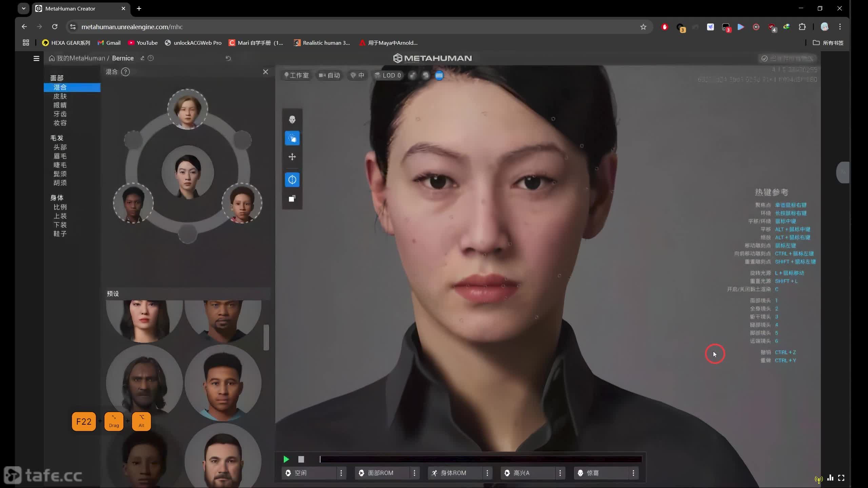Select the Move tool with four arrows

[x=292, y=157]
